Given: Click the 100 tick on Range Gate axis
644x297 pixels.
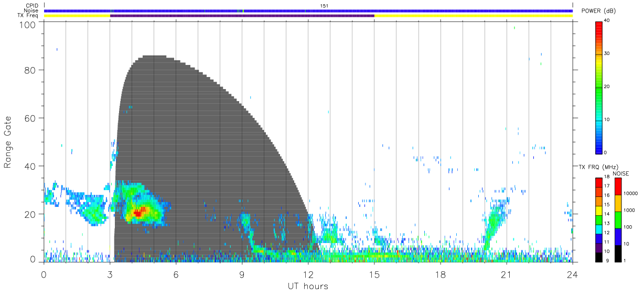Looking at the screenshot, I should tap(28, 25).
